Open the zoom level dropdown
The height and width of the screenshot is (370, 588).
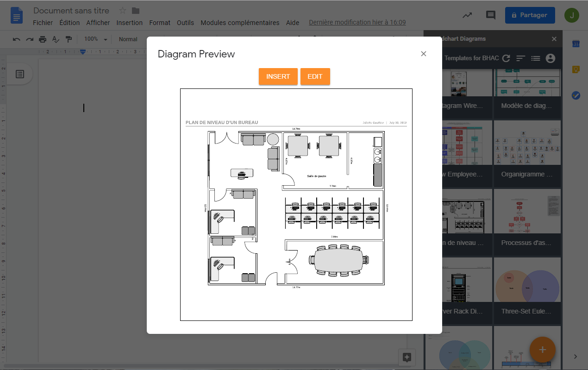(x=95, y=39)
